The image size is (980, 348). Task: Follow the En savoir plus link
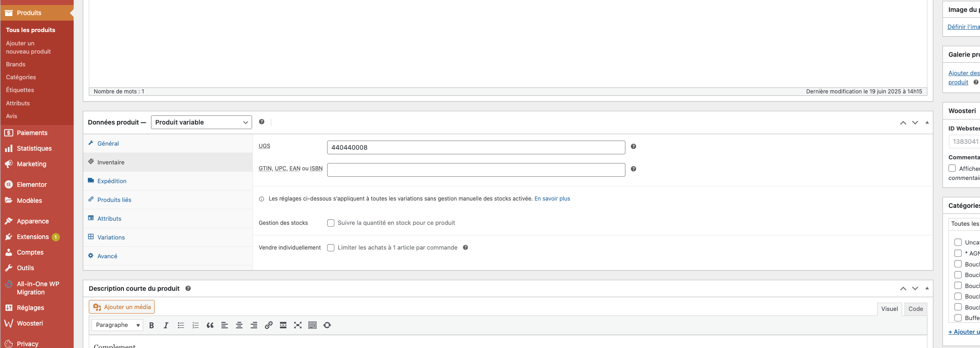(552, 199)
